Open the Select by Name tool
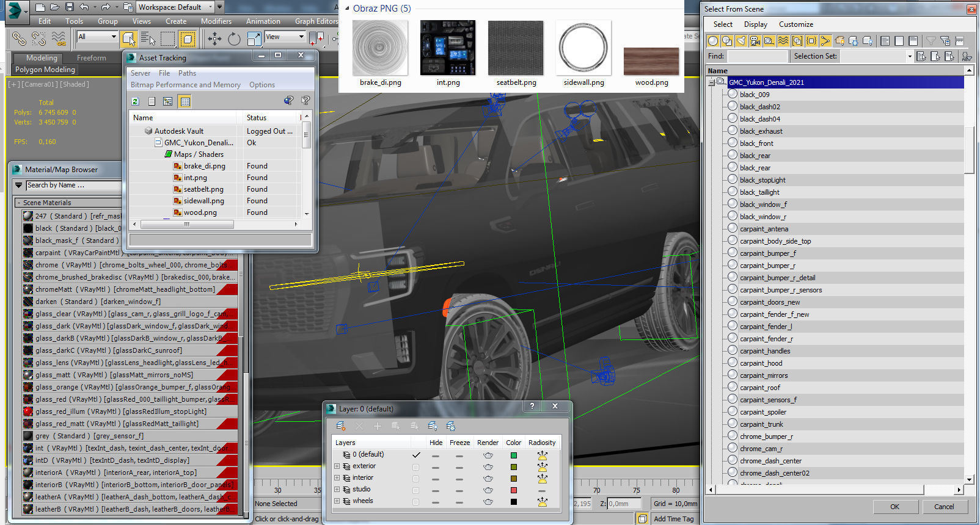Viewport: 980px width, 525px height. click(x=148, y=39)
